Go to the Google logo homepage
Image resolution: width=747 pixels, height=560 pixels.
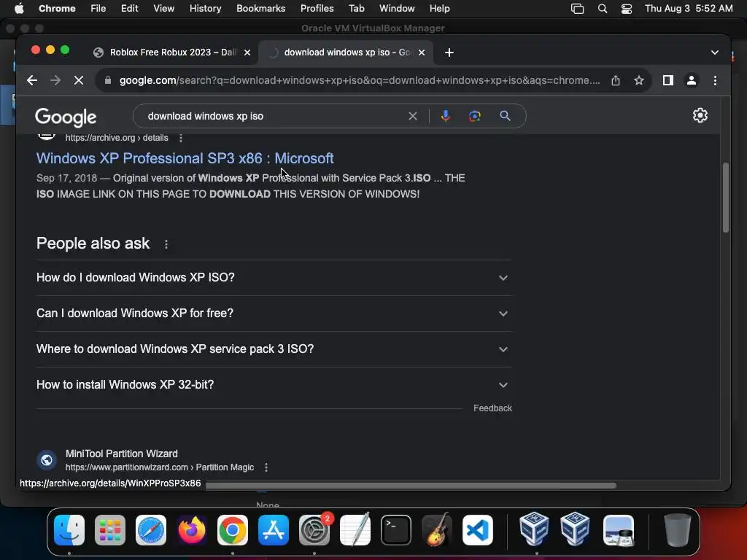[66, 117]
